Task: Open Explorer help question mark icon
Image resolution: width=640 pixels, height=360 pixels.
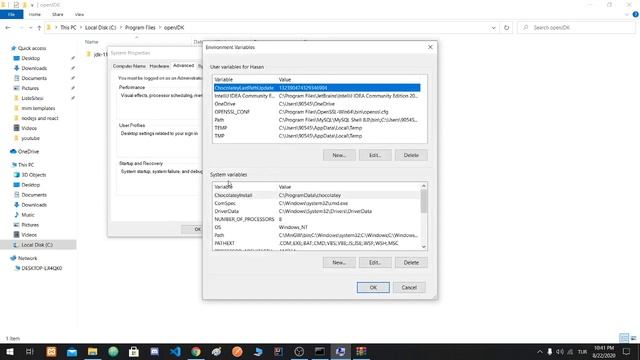Action: pos(636,14)
